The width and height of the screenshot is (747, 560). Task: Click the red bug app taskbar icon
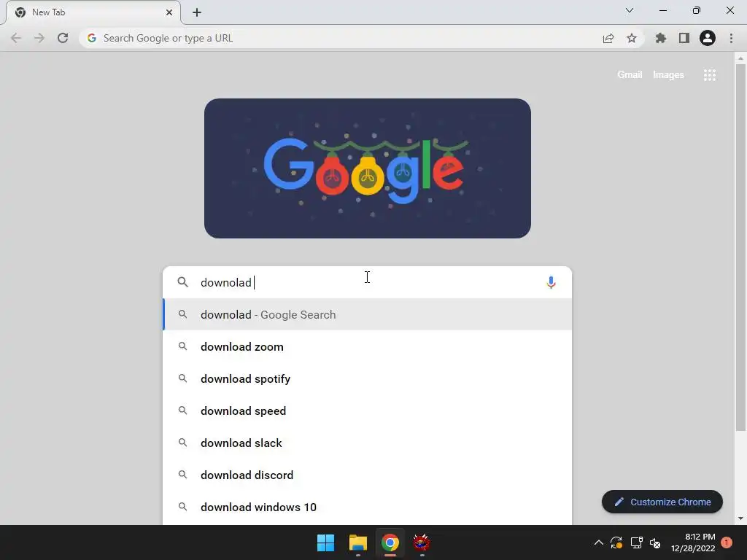(x=422, y=542)
